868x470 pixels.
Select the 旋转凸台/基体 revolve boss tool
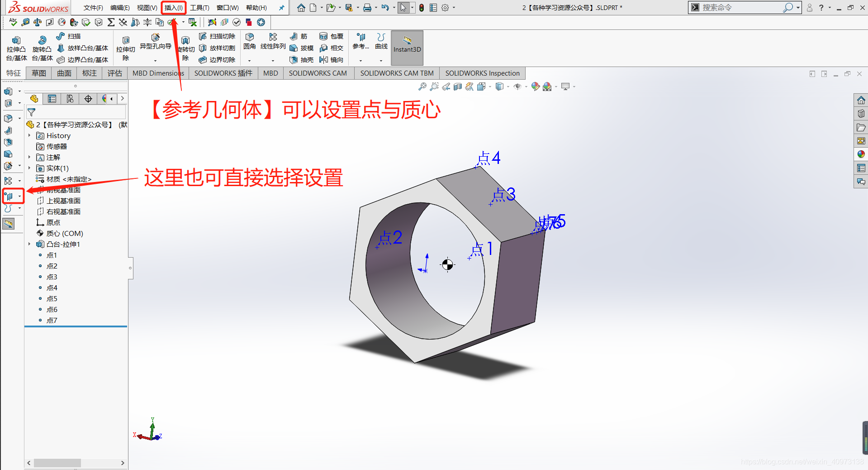coord(42,48)
